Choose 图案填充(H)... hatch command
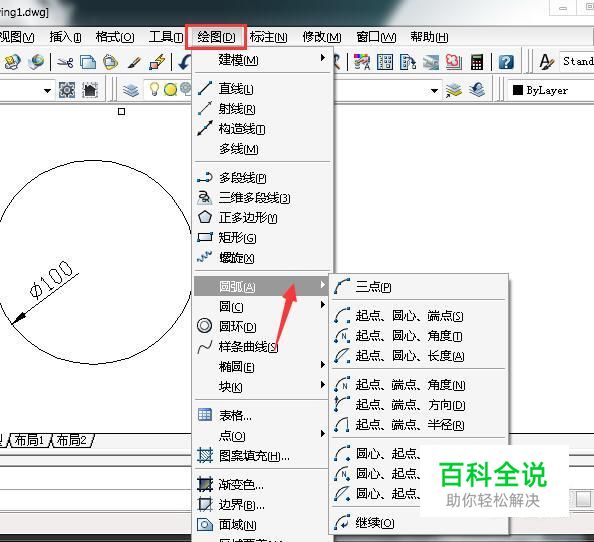594x542 pixels. pyautogui.click(x=262, y=456)
